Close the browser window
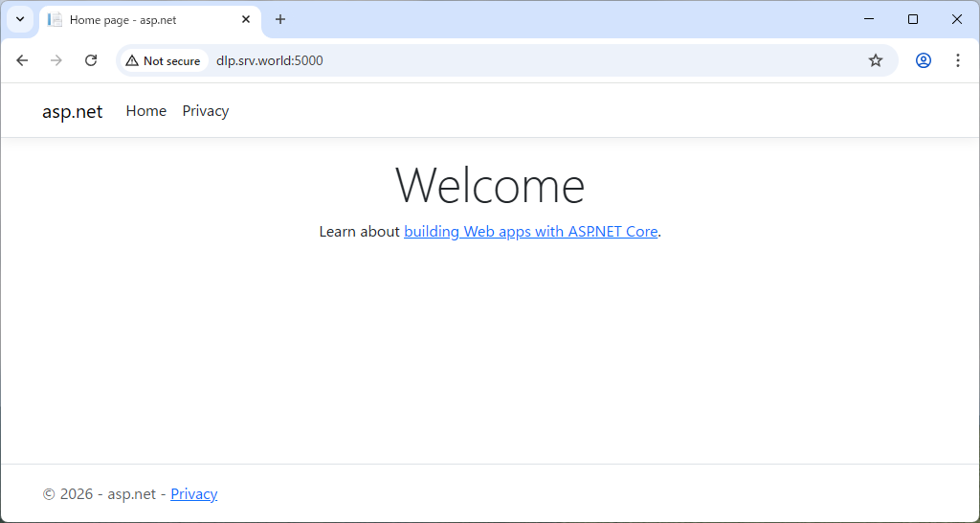 point(956,19)
